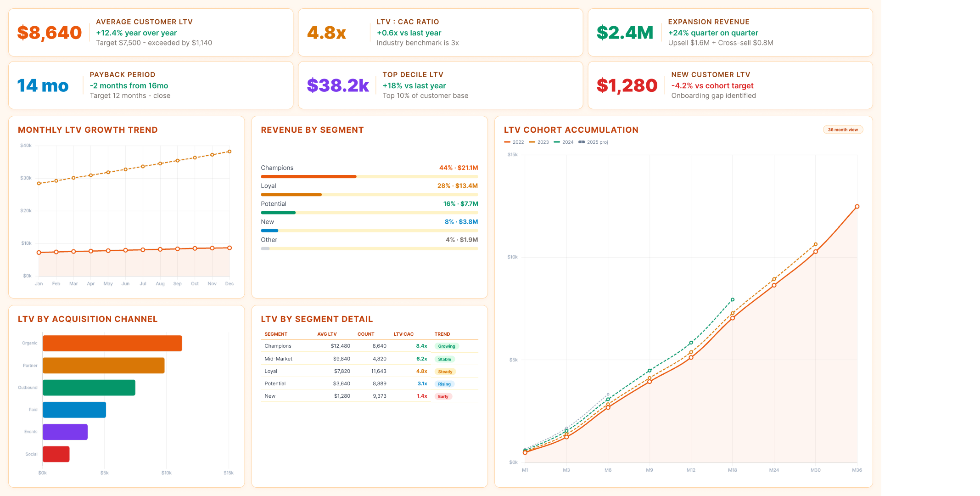Click the 28% · $13.4M Loyal value

tap(458, 186)
